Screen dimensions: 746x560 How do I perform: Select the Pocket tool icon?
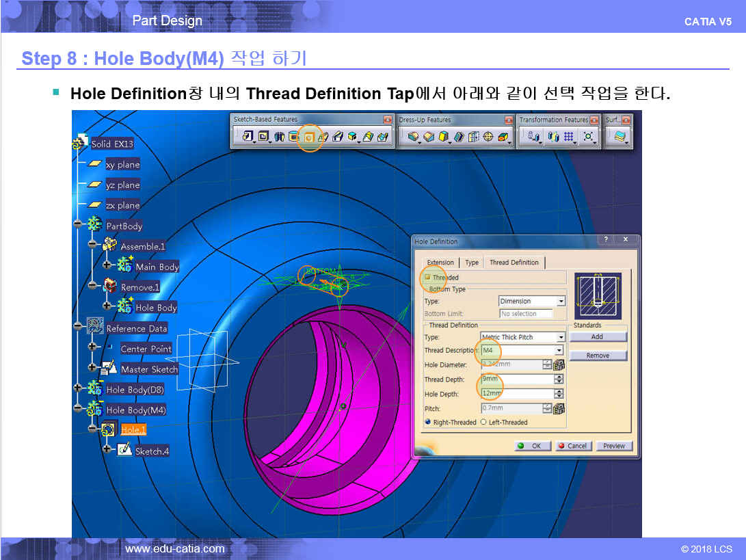tap(263, 137)
